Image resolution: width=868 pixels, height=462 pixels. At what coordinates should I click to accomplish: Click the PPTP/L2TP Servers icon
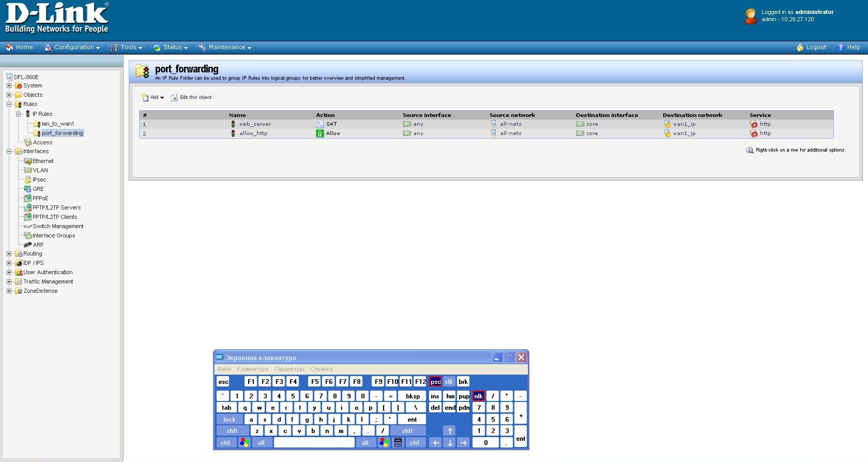(28, 207)
